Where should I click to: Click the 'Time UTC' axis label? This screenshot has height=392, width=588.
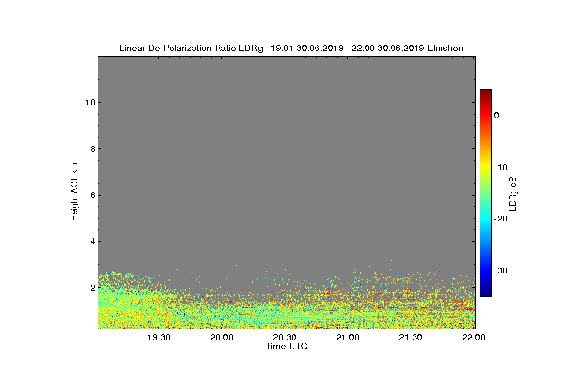pos(287,346)
